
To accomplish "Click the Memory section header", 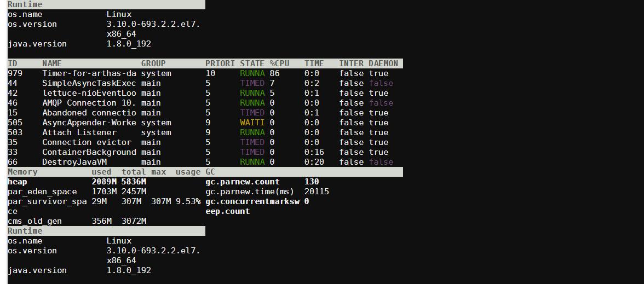I will (x=22, y=172).
